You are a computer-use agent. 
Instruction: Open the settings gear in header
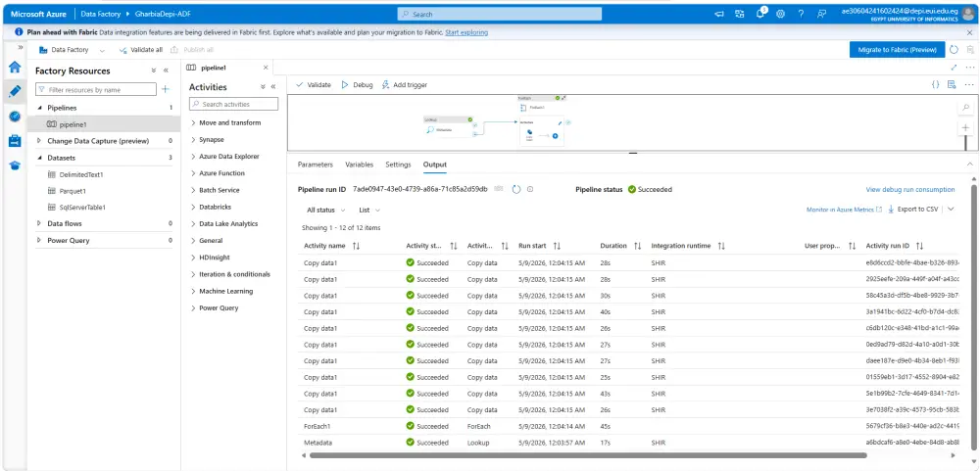781,14
